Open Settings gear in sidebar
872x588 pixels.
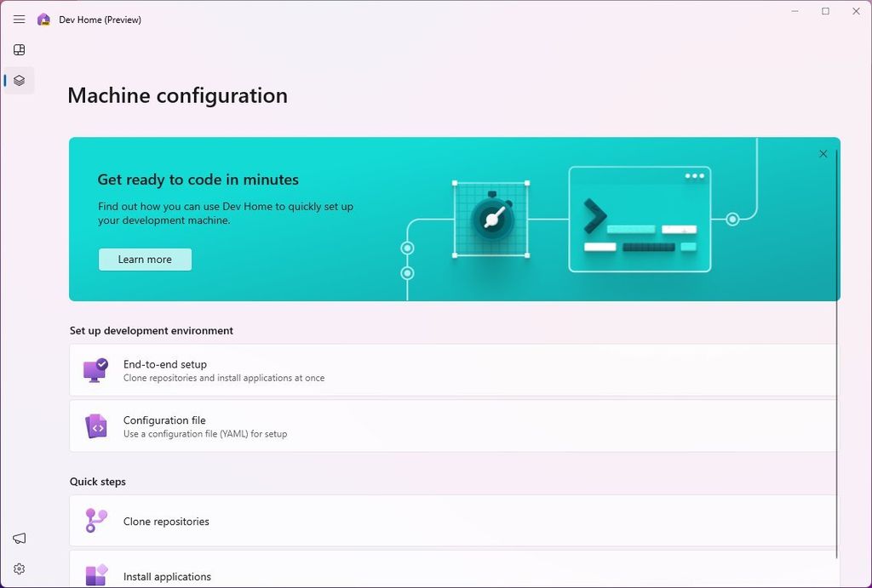(19, 568)
